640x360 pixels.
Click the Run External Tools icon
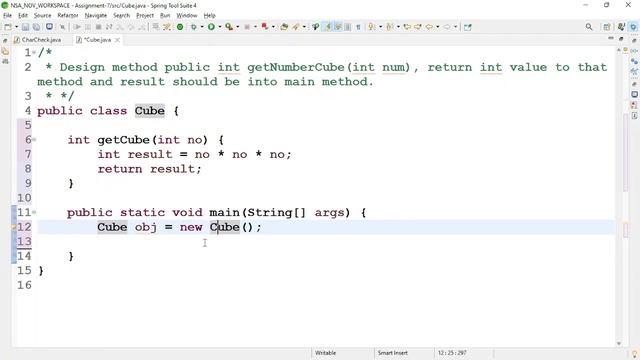(229, 27)
